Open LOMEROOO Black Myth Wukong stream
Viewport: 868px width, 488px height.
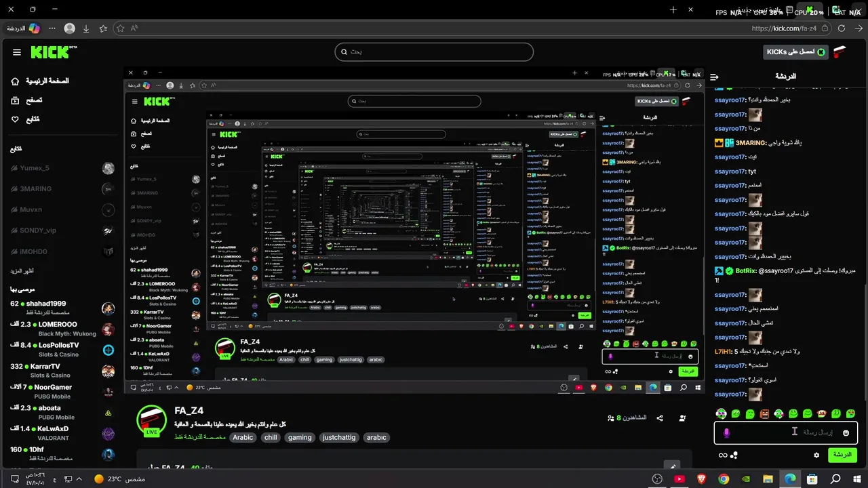click(x=62, y=329)
